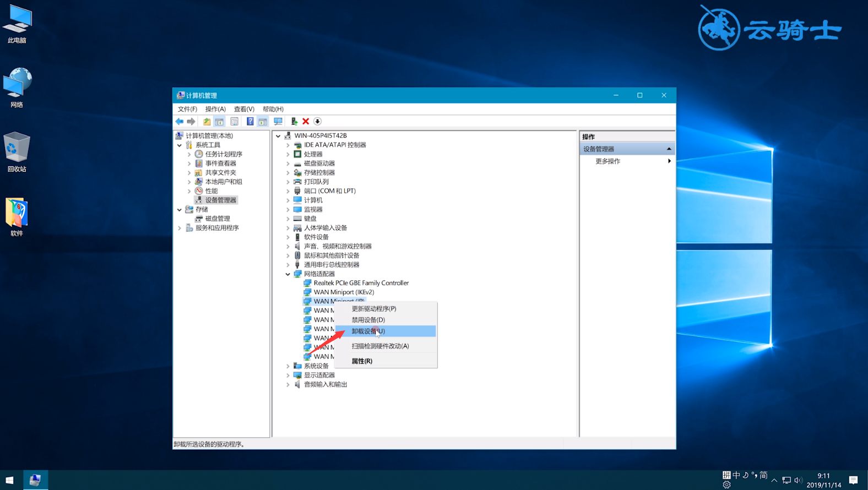Click the IME 中 language indicator

click(x=736, y=475)
